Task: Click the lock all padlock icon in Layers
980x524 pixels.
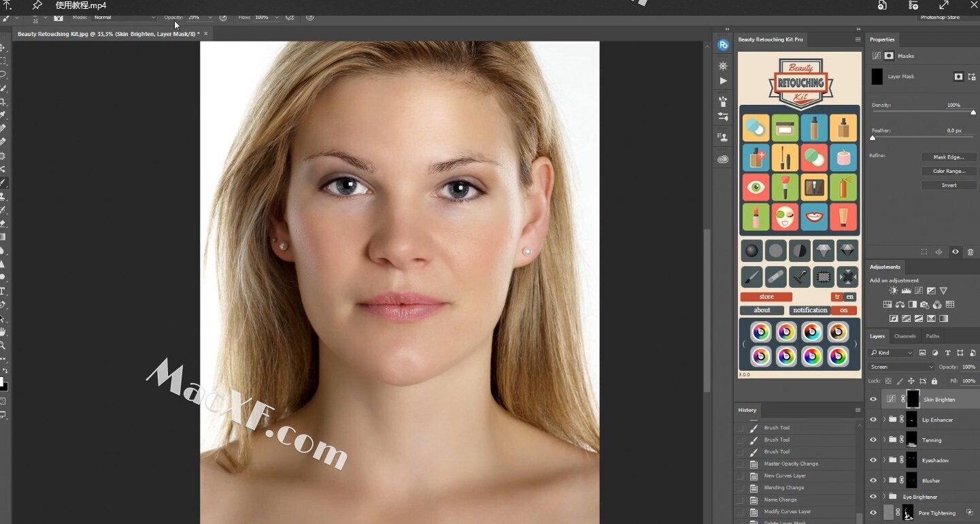Action: coord(934,381)
